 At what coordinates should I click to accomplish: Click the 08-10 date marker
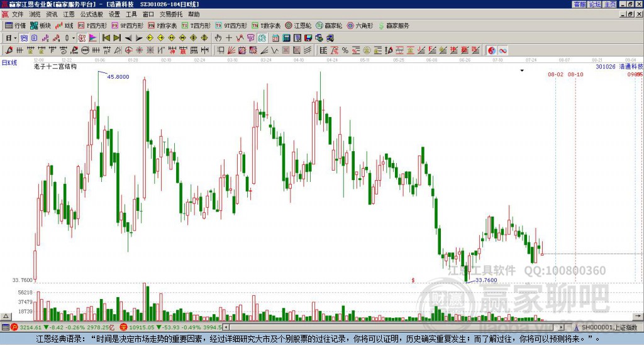coord(575,74)
